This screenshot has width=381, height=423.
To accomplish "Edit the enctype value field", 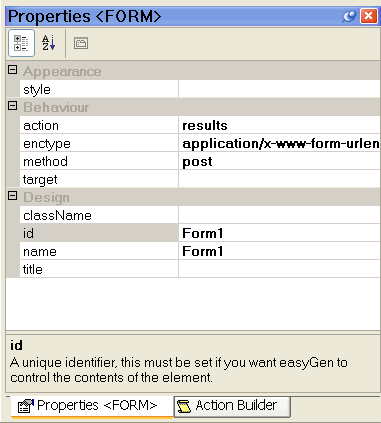I will (280, 143).
